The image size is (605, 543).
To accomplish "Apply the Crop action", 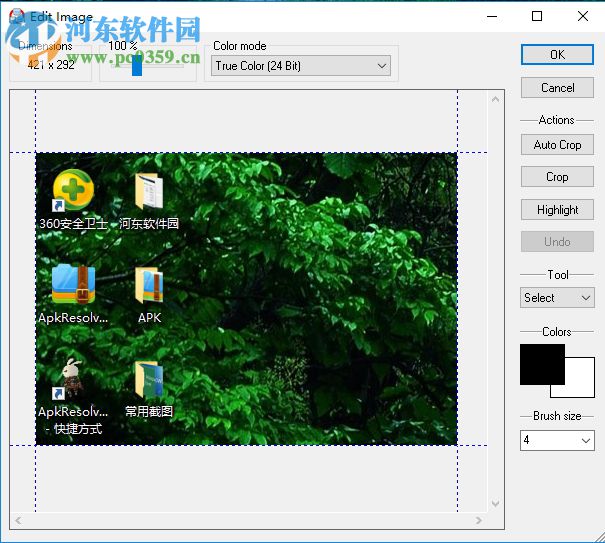I will pos(557,177).
